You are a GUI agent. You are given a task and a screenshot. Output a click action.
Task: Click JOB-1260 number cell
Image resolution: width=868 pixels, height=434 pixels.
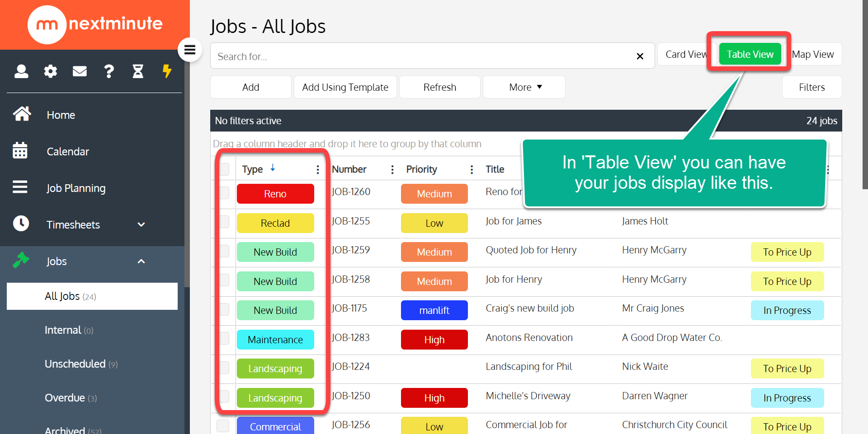351,191
